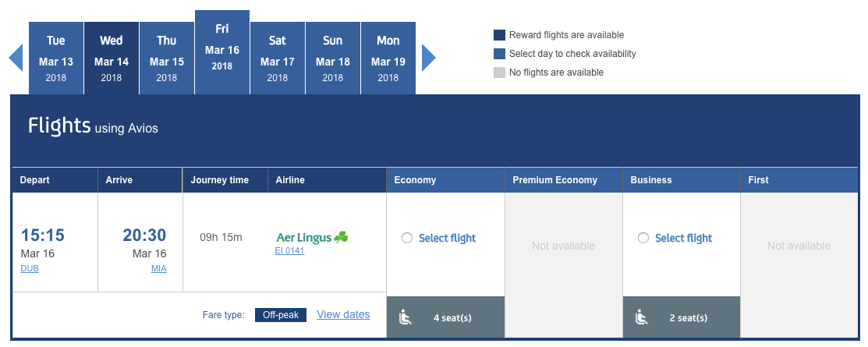
Task: Click the MIA airport link
Action: pyautogui.click(x=158, y=268)
